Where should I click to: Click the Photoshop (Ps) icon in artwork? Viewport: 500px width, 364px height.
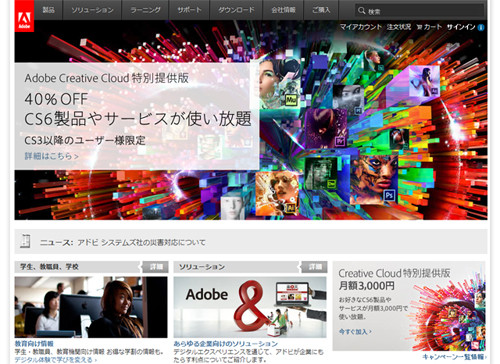tap(389, 195)
